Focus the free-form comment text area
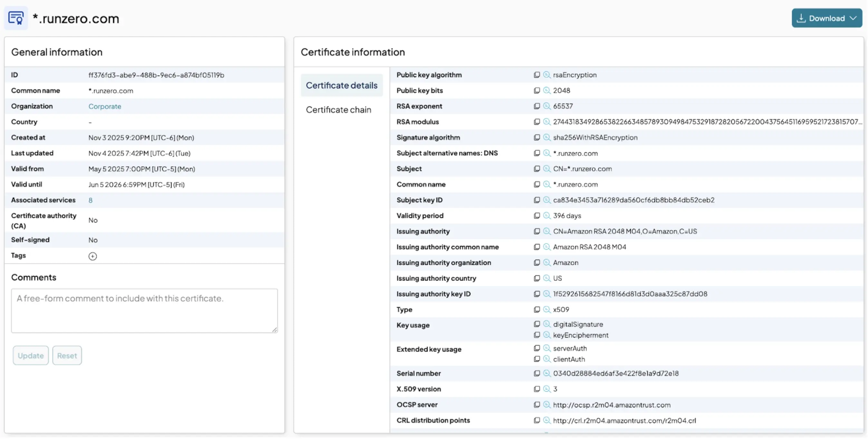Viewport: 868px width, 440px height. (x=144, y=311)
